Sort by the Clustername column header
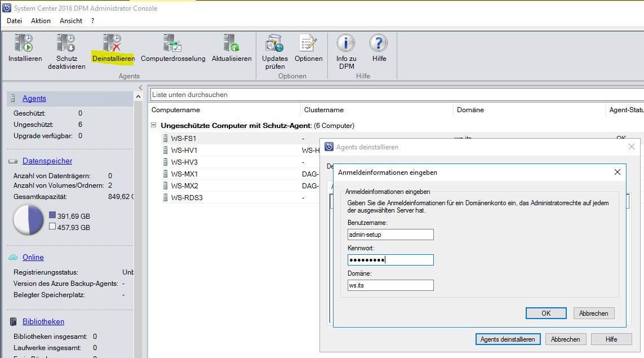Image resolution: width=644 pixels, height=358 pixels. (376, 110)
